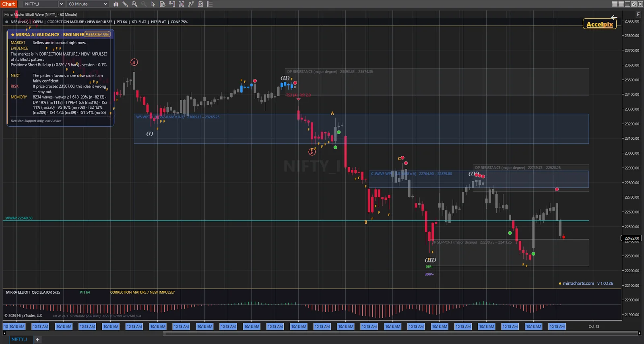644x344 pixels.
Task: Click the Accelpix logo badge
Action: click(x=599, y=24)
